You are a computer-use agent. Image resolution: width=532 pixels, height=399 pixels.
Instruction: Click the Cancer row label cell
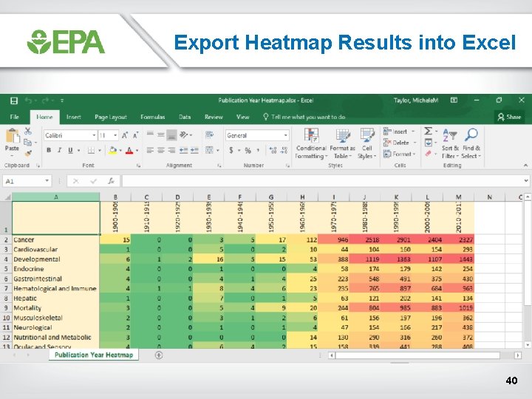coord(56,239)
